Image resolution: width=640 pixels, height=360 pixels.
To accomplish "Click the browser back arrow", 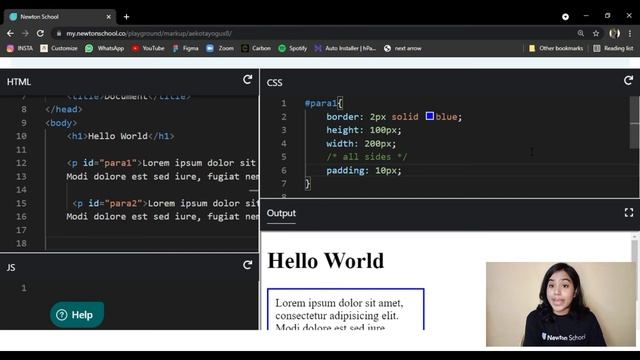I will tap(11, 33).
